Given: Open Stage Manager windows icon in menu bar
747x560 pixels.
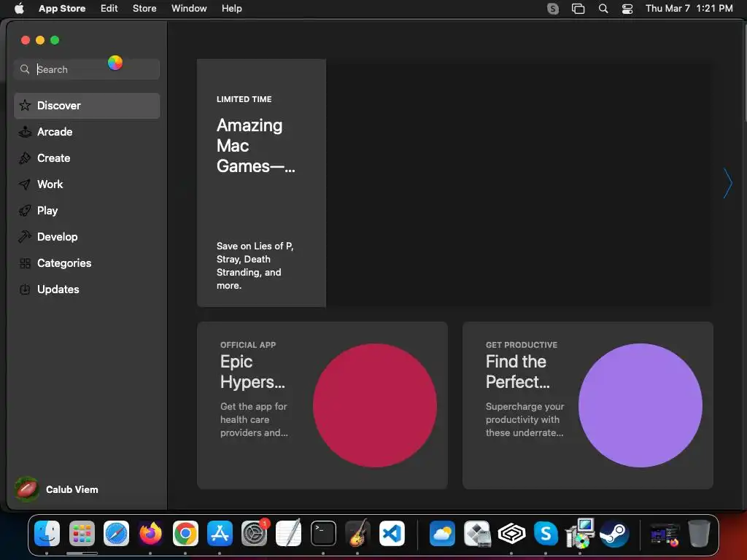Looking at the screenshot, I should pyautogui.click(x=578, y=9).
